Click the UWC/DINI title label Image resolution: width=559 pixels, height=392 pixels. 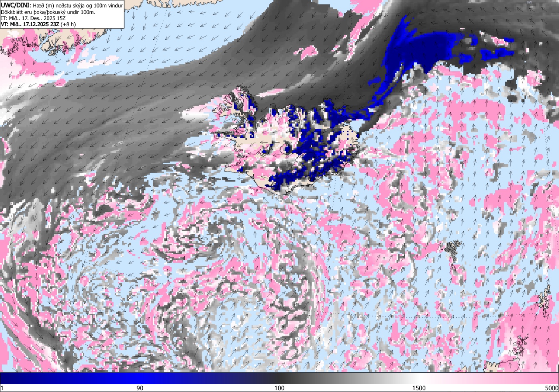(16, 5)
